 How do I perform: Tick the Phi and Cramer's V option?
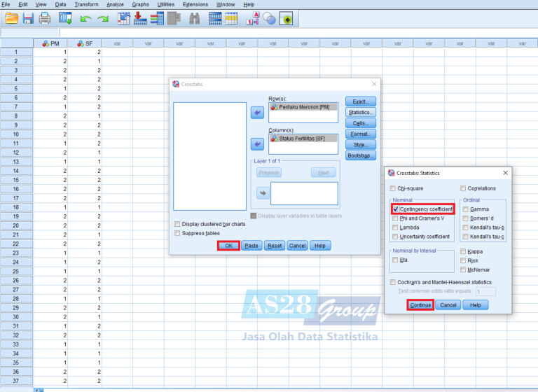coord(396,218)
